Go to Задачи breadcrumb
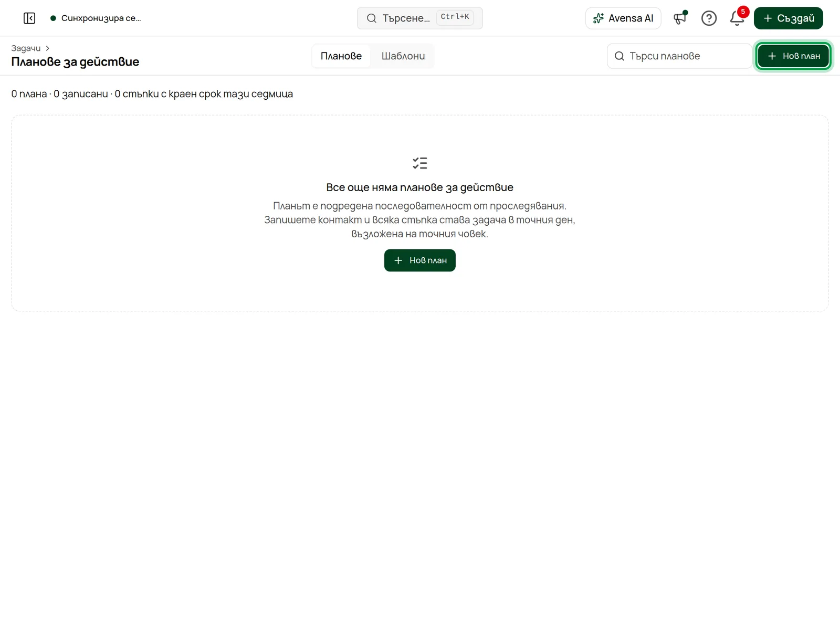Image resolution: width=840 pixels, height=630 pixels. click(26, 48)
